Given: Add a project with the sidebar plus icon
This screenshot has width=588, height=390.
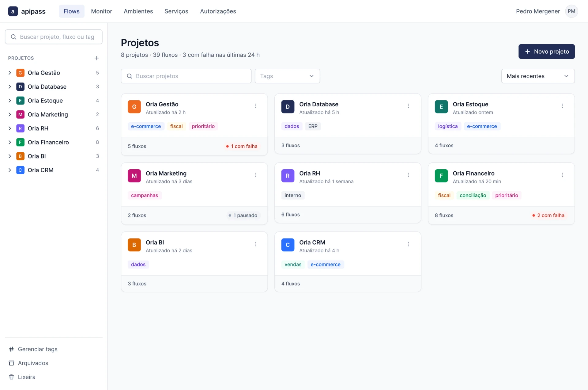Looking at the screenshot, I should point(97,58).
